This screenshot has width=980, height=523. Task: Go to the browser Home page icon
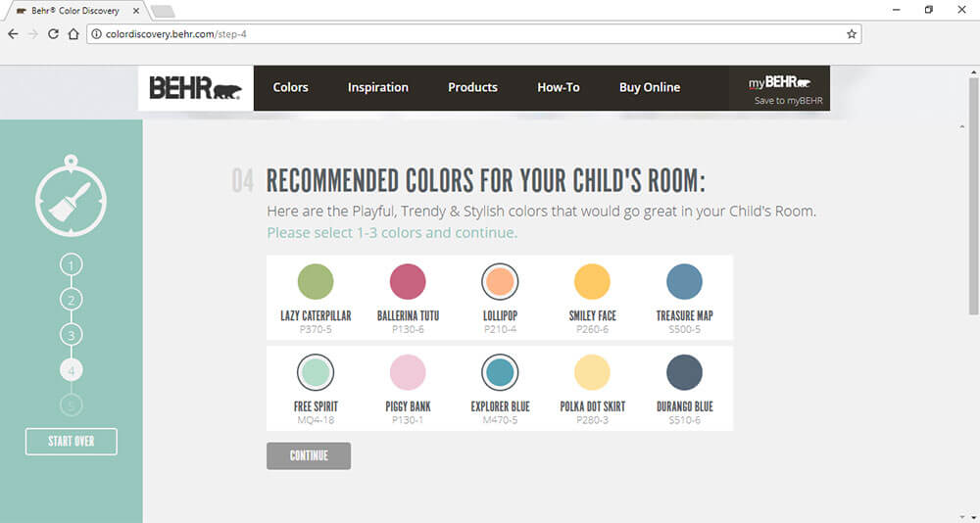pos(73,34)
